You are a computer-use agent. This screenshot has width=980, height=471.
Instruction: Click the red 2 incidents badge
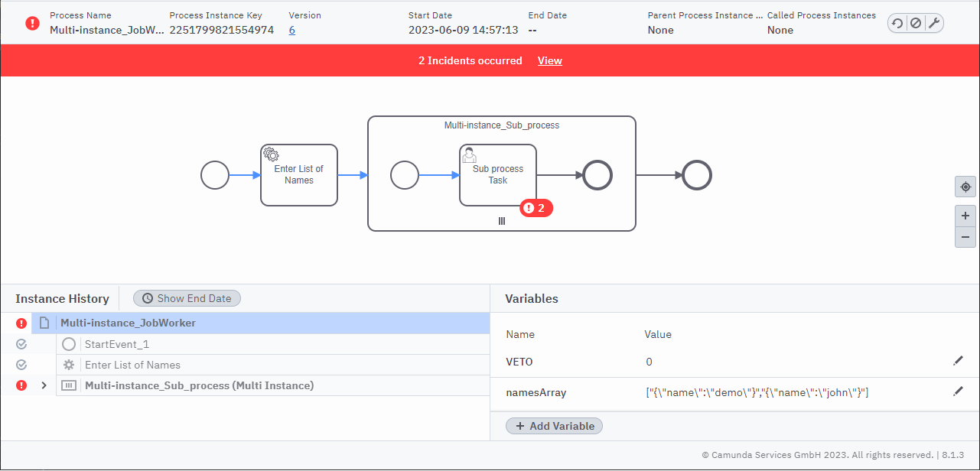(x=536, y=207)
